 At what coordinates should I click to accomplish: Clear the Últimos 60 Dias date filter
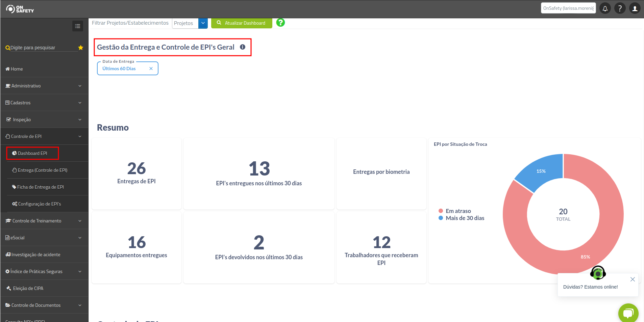[x=151, y=68]
